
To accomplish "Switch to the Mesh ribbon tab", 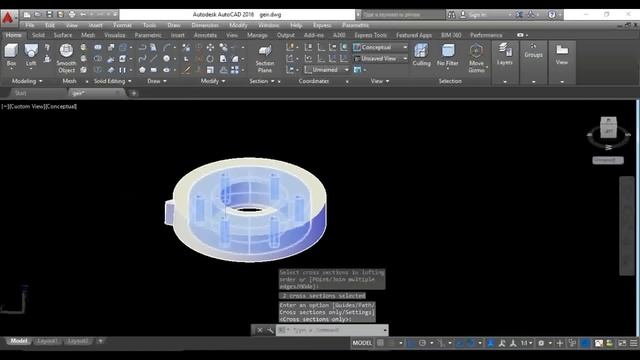I will coord(88,35).
